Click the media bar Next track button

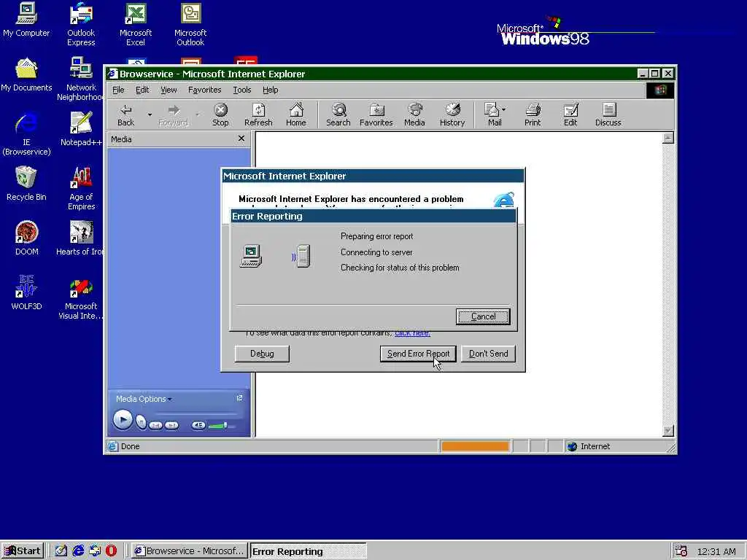tap(172, 425)
